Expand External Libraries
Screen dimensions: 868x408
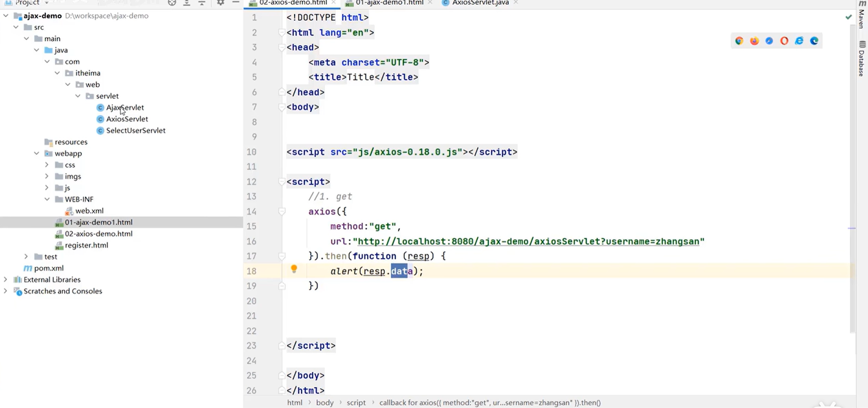pos(6,279)
